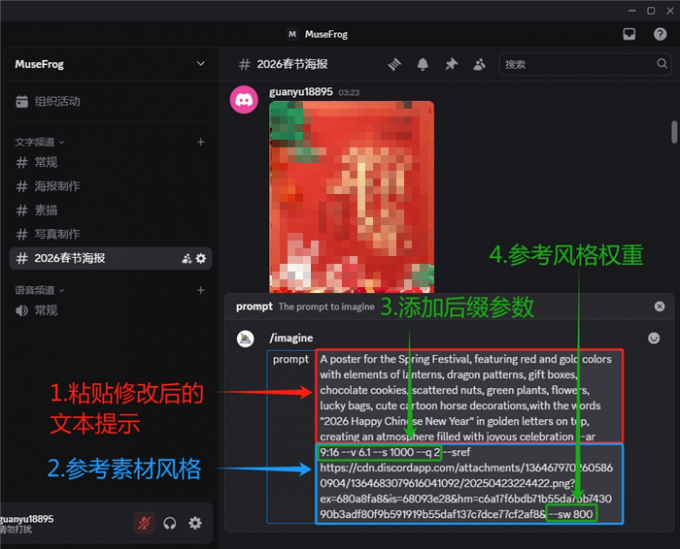Switch to the 素描 channel
The height and width of the screenshot is (549, 680).
click(46, 210)
